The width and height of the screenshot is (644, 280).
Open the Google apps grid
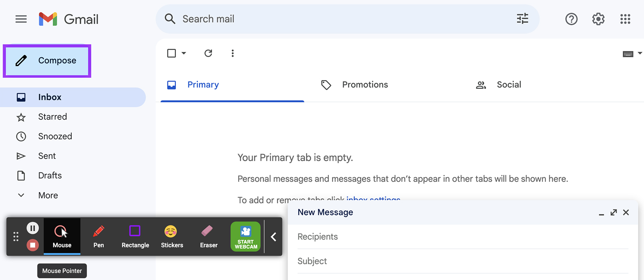tap(625, 19)
